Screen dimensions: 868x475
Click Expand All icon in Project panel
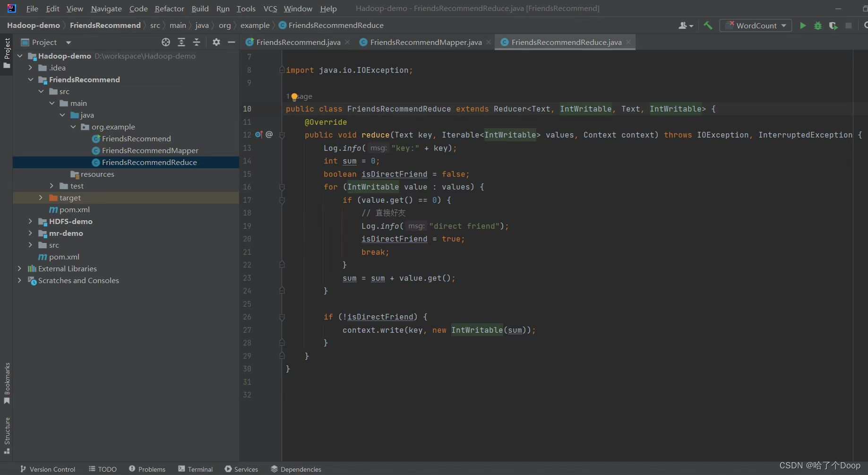point(181,42)
